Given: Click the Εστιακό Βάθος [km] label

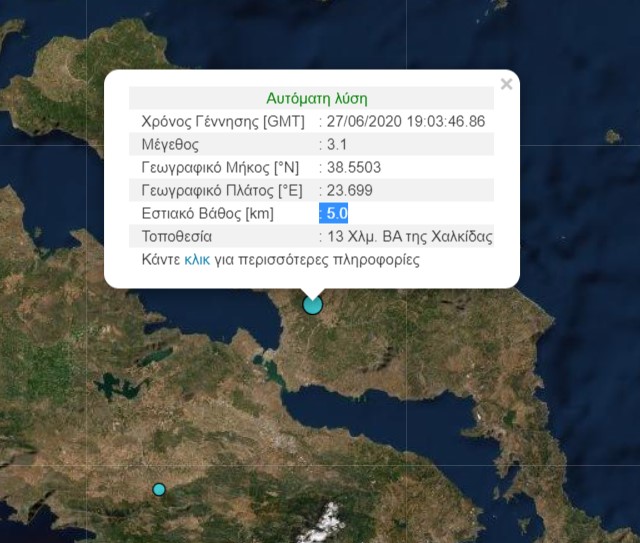Looking at the screenshot, I should tap(208, 213).
